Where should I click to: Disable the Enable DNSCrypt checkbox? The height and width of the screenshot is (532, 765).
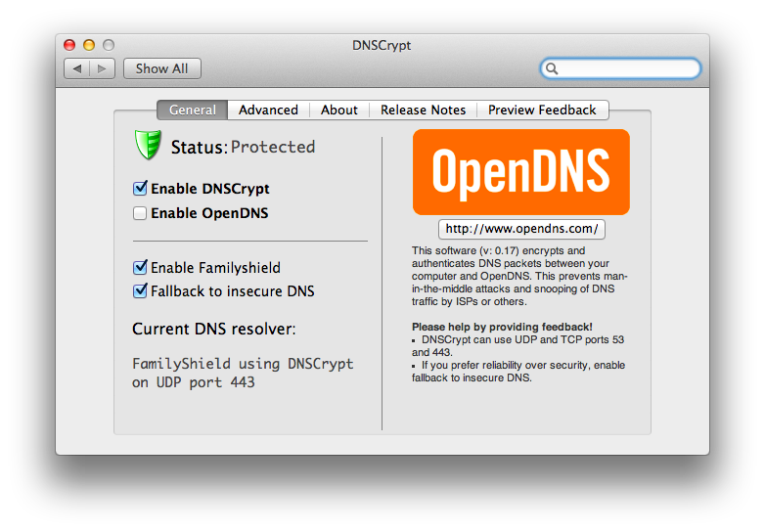(x=140, y=189)
